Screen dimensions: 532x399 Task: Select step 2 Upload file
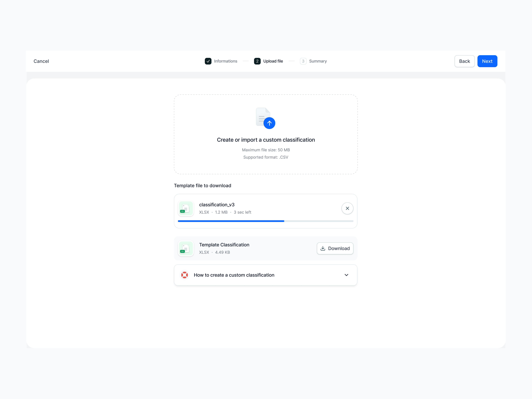257,61
